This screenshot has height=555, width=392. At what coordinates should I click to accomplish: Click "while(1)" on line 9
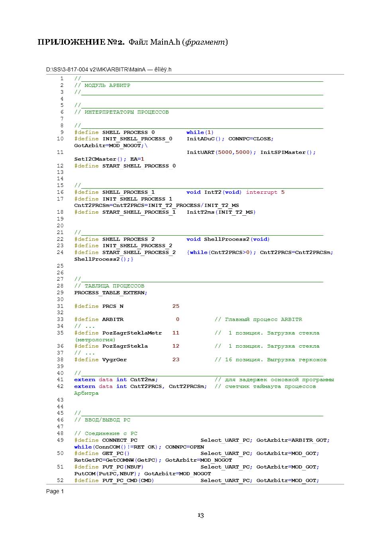pyautogui.click(x=200, y=132)
